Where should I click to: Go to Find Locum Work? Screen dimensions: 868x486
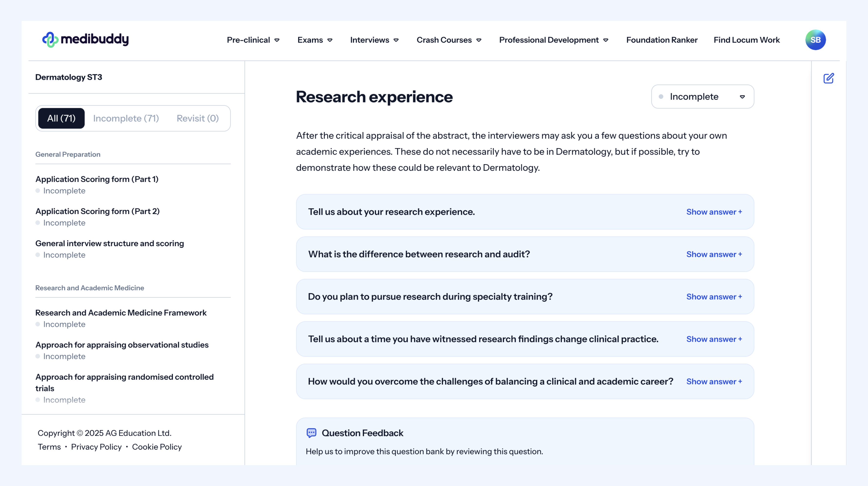746,40
